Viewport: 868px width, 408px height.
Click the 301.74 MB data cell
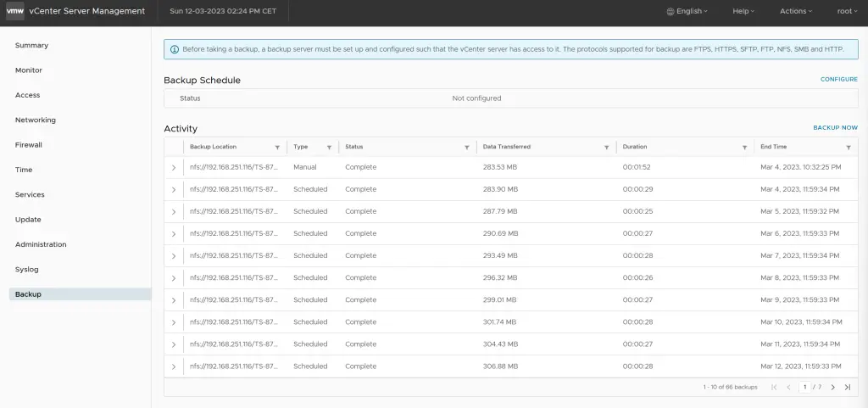click(x=499, y=322)
